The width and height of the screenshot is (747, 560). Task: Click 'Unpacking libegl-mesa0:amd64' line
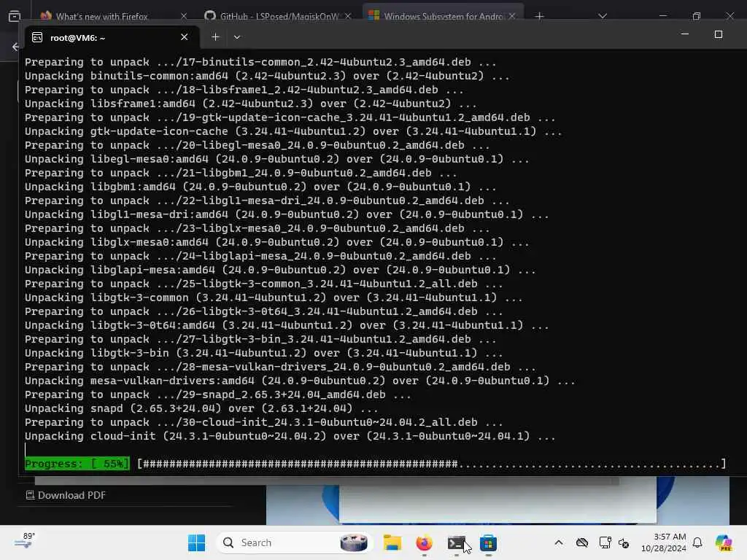tap(276, 158)
